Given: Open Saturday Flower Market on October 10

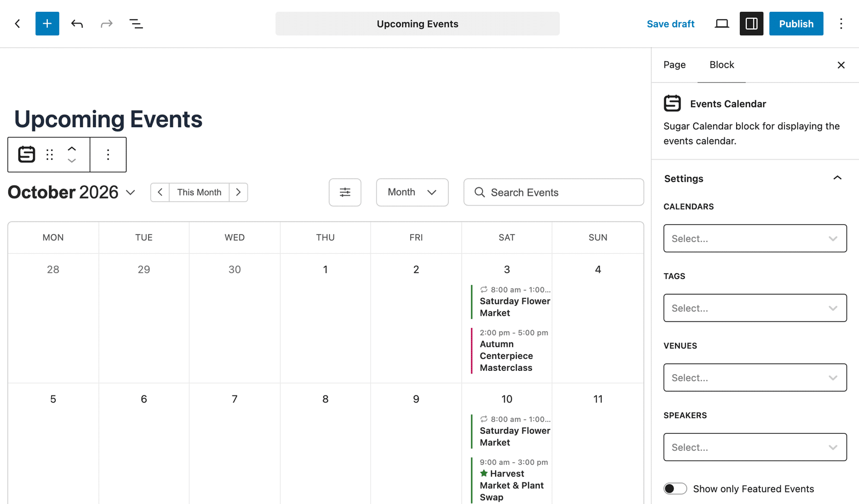Looking at the screenshot, I should (515, 436).
